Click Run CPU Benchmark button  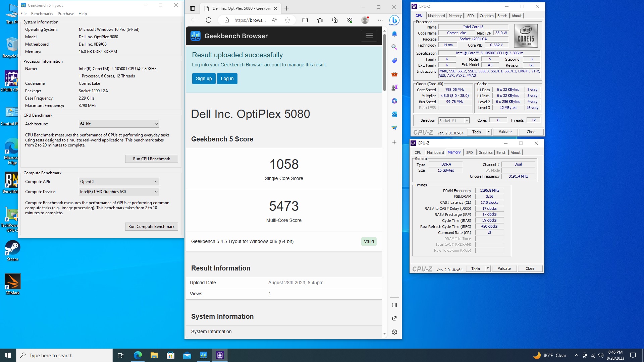coord(152,159)
